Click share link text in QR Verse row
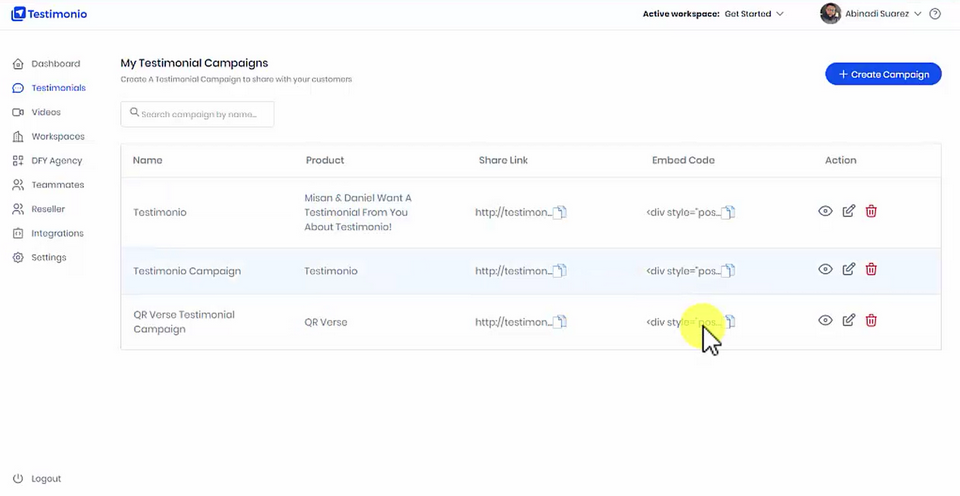 [x=513, y=322]
